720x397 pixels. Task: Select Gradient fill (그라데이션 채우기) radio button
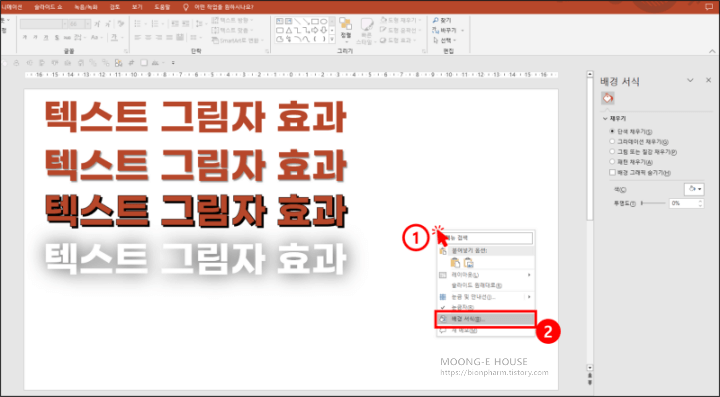pyautogui.click(x=612, y=141)
